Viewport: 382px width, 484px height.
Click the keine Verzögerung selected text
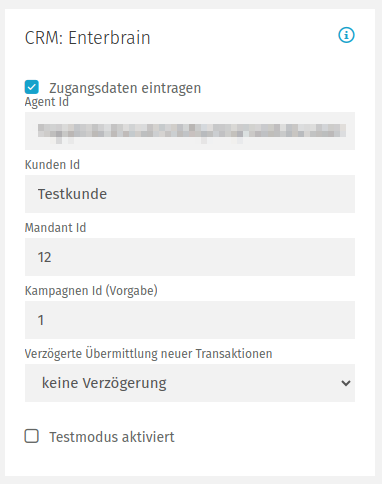pyautogui.click(x=104, y=383)
